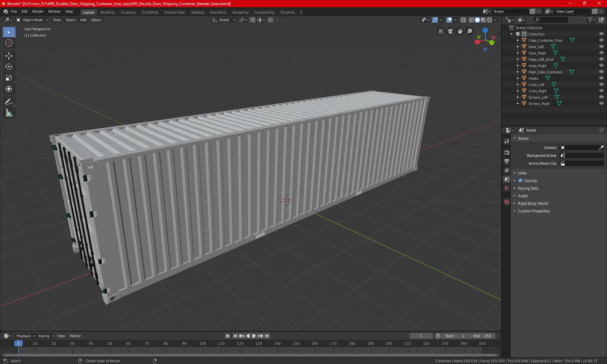This screenshot has width=607, height=364.
Task: Select the Move tool in toolbar
Action: [x=9, y=56]
